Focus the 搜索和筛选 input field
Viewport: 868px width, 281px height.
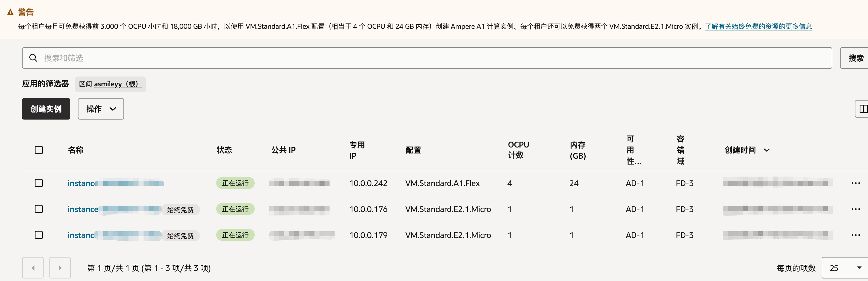coord(427,58)
